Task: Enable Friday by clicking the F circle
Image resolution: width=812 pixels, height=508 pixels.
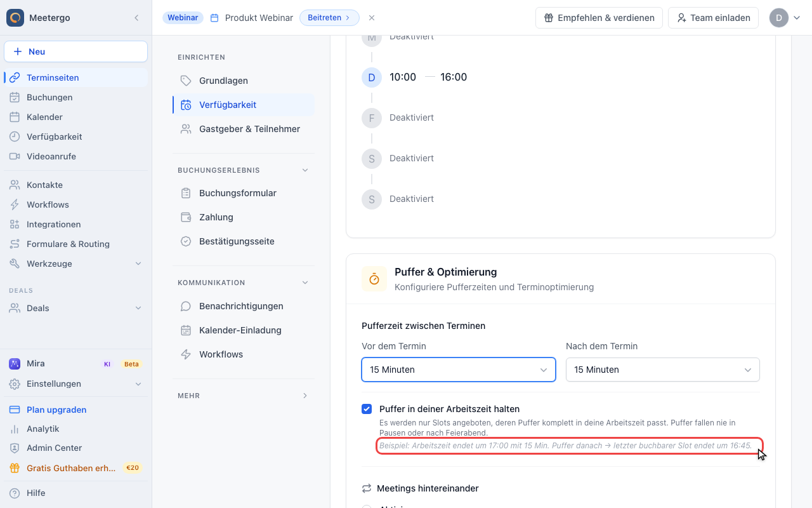Action: [x=372, y=117]
